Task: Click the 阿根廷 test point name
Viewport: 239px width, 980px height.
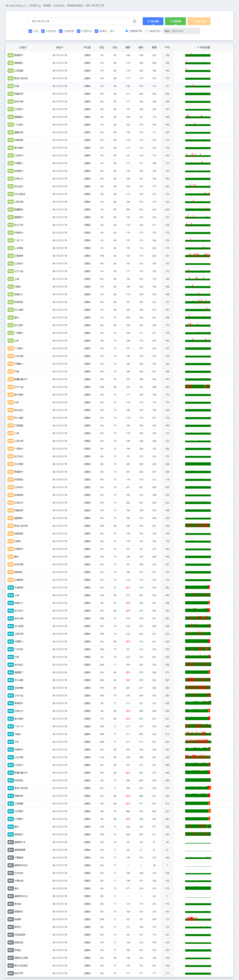Action: (x=17, y=950)
